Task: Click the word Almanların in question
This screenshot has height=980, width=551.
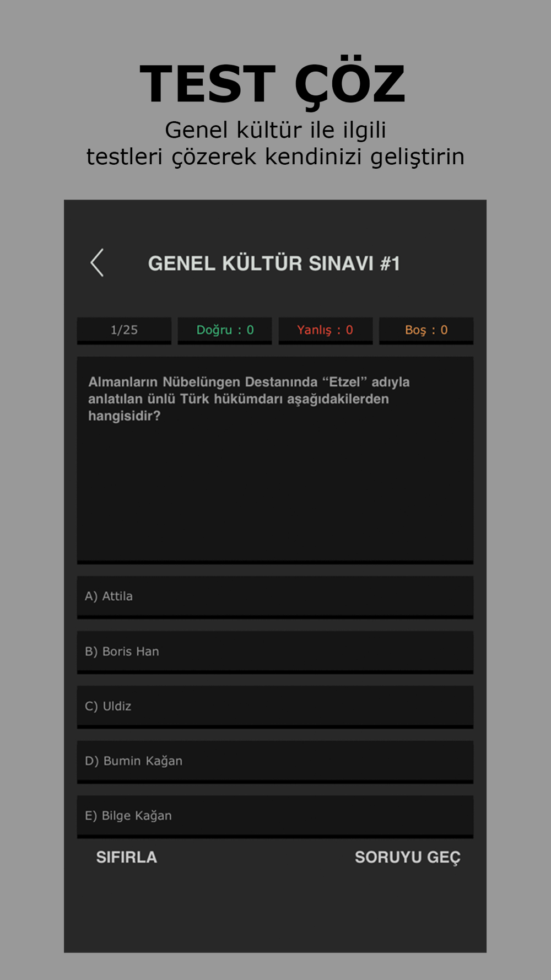Action: coord(123,382)
